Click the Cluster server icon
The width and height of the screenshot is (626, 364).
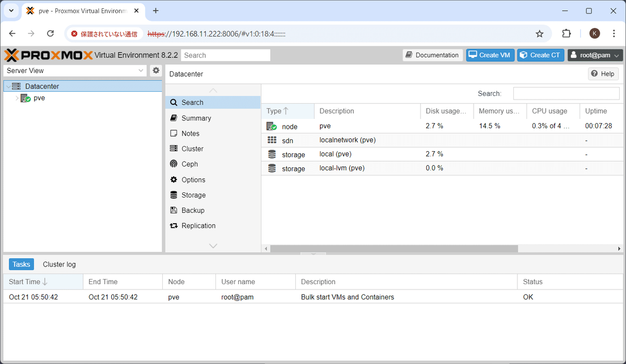(174, 149)
